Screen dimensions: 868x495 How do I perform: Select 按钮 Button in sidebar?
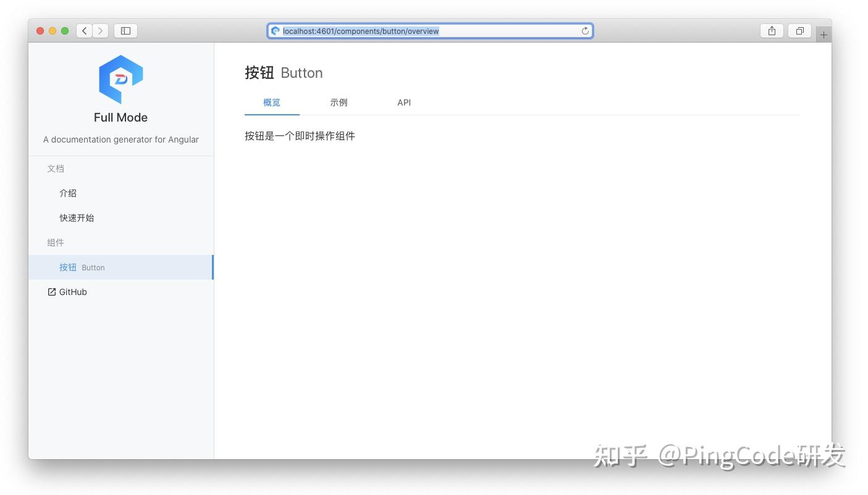(121, 267)
